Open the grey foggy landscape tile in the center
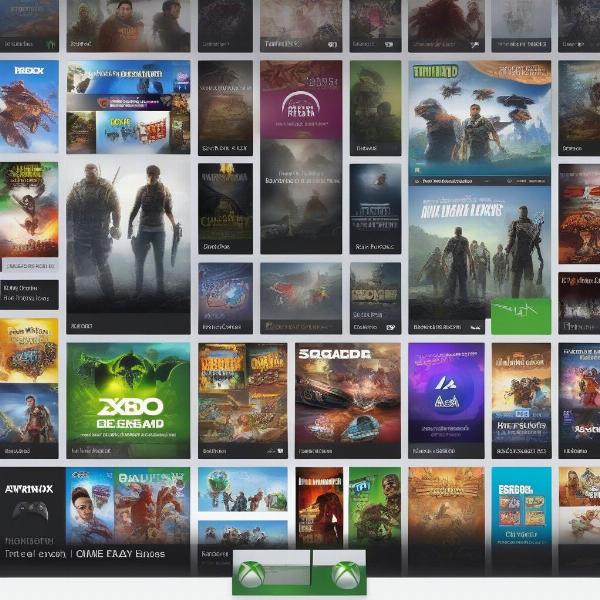Screen dimensions: 600x600 pos(301,197)
